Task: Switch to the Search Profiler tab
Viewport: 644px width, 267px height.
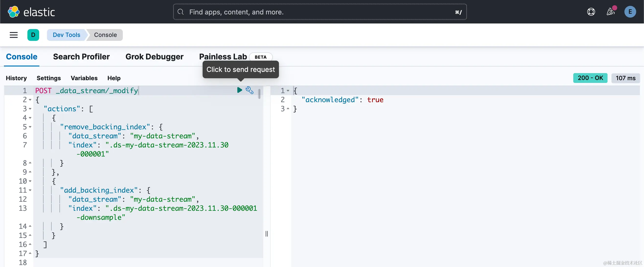Action: (x=81, y=57)
